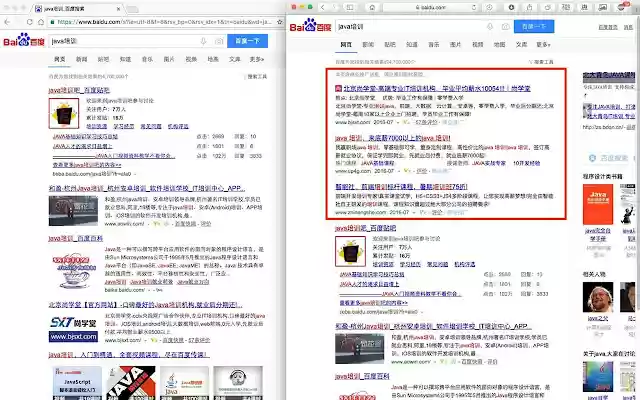Expand 更多 menu in Safari Baidu
This screenshot has width=640, height=400.
point(543,44)
